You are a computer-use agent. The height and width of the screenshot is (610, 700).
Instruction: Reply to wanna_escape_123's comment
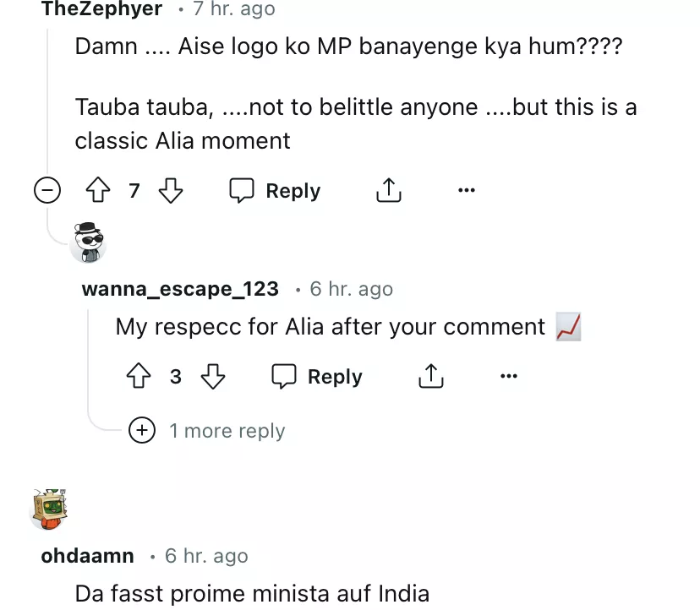point(317,377)
